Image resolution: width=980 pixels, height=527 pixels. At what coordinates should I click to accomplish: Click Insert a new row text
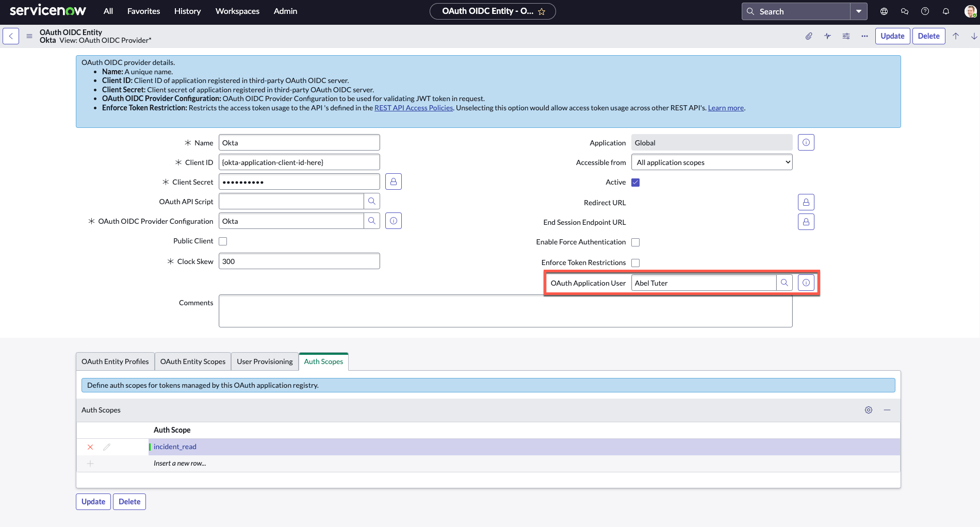(x=180, y=463)
